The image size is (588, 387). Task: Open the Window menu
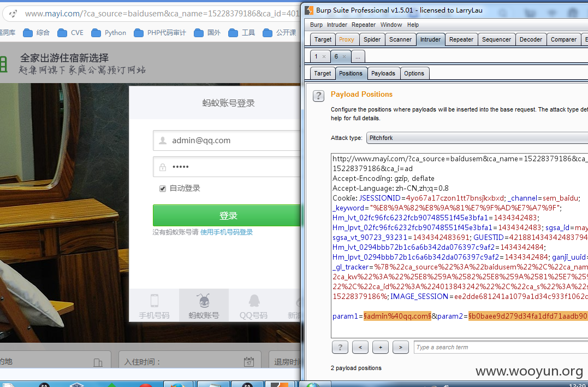click(391, 25)
